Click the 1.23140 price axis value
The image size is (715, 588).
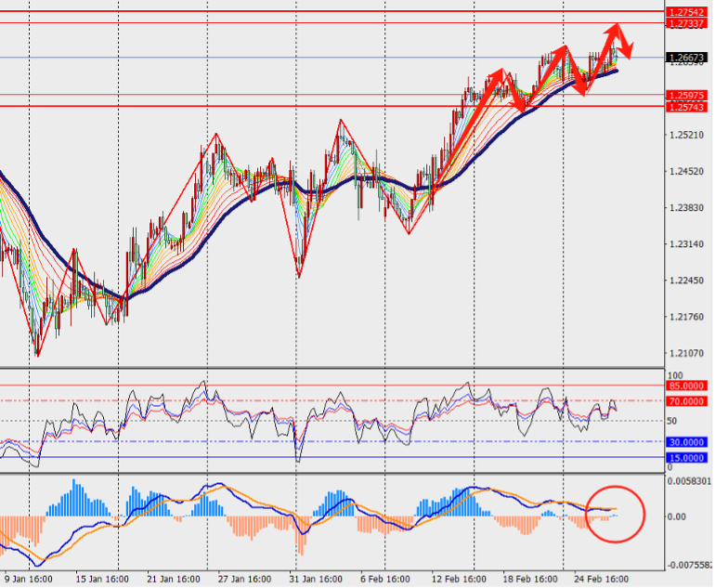[x=687, y=244]
